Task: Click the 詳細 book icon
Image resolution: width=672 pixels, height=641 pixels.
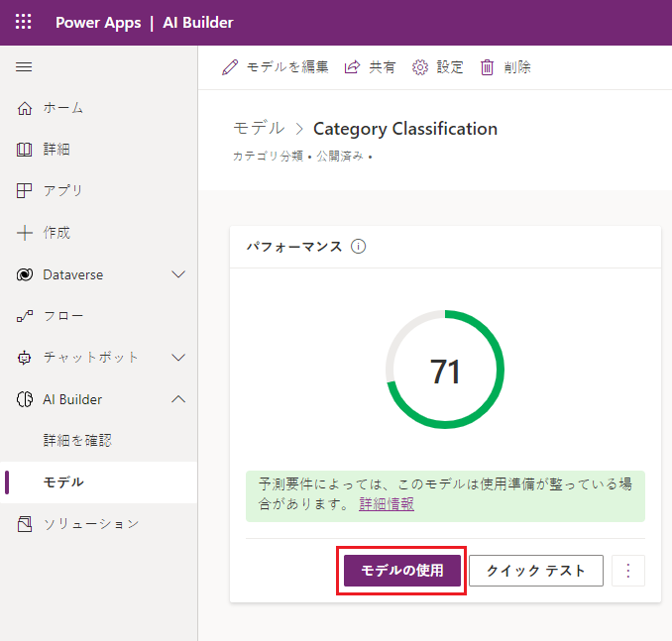Action: click(x=25, y=150)
